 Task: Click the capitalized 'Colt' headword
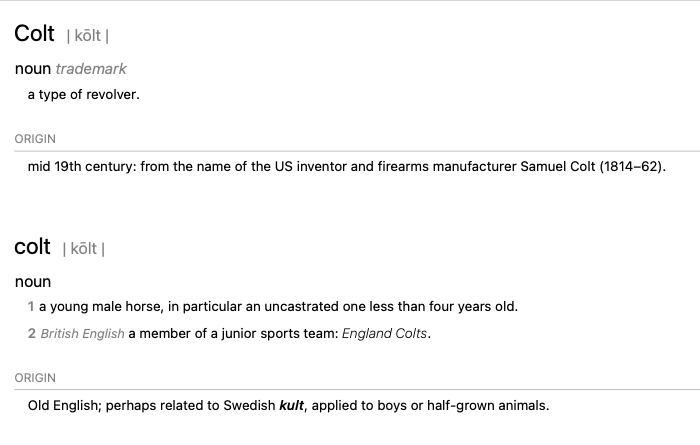tap(34, 33)
